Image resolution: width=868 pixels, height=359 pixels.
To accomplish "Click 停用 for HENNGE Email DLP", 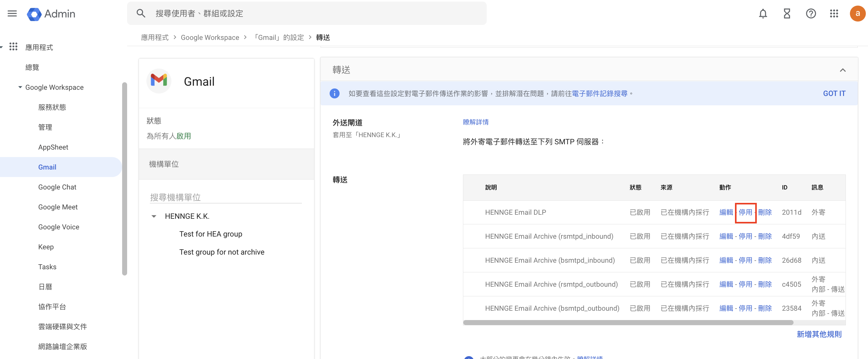I will (x=745, y=212).
